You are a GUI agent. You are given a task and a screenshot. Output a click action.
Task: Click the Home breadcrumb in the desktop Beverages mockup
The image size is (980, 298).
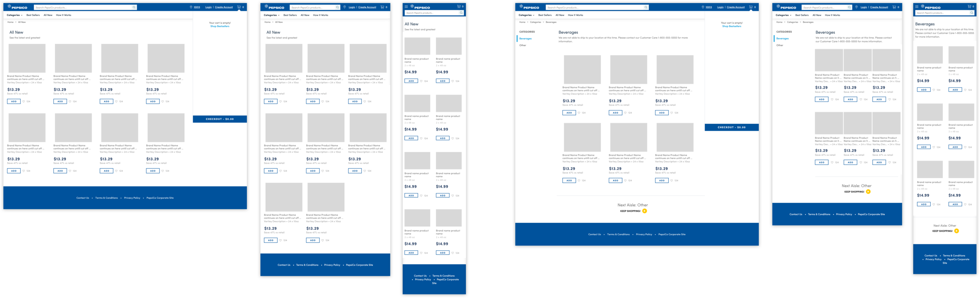[522, 22]
